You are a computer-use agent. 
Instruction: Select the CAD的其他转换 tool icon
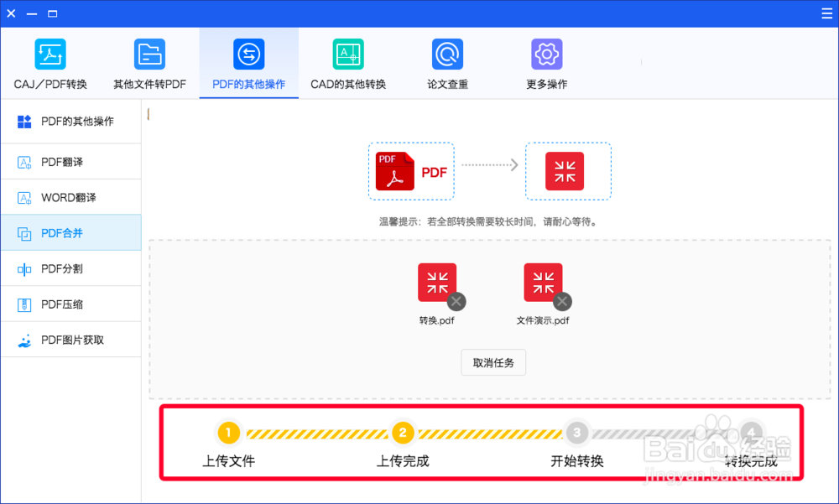348,53
